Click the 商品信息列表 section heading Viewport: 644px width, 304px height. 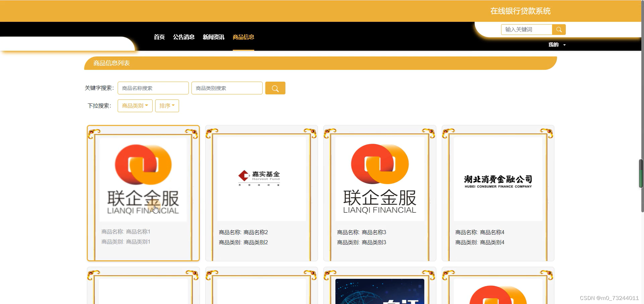112,63
